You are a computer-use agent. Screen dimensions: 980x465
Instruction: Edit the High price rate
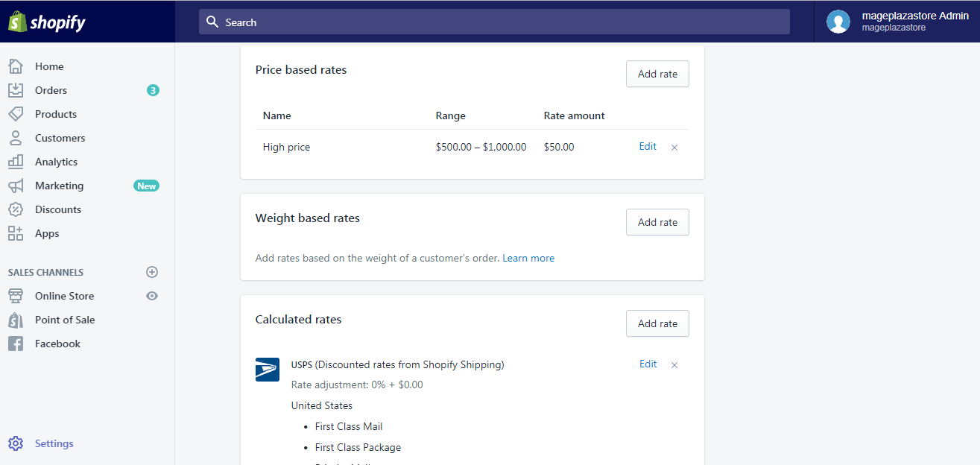pyautogui.click(x=648, y=147)
